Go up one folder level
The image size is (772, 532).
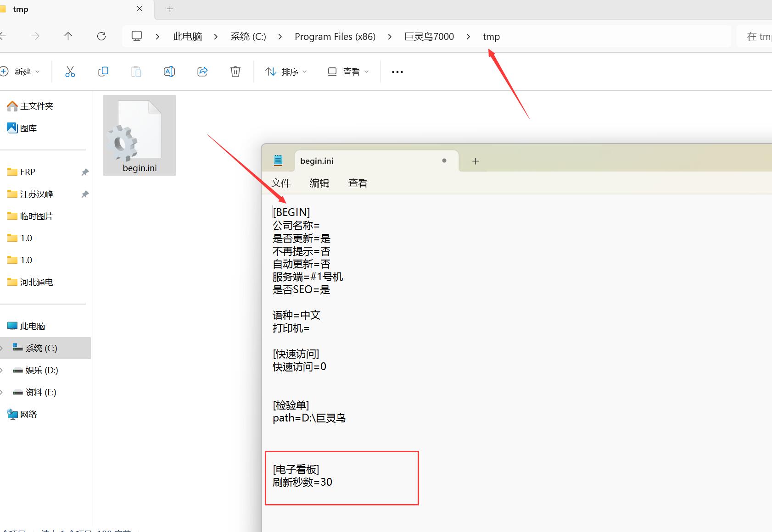[x=68, y=36]
